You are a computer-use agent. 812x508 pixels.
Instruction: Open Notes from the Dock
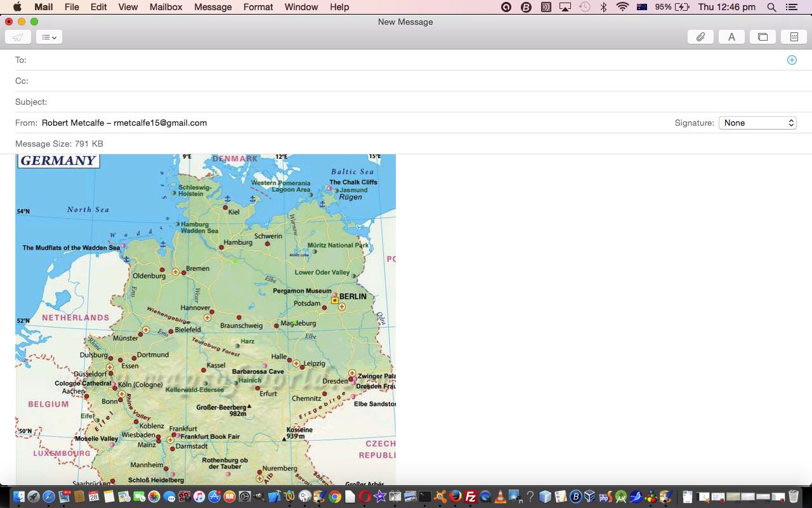point(108,497)
